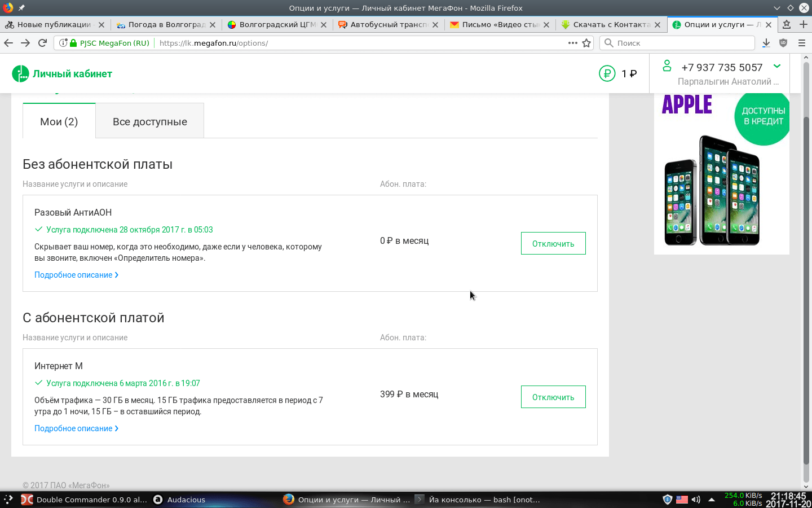The width and height of the screenshot is (812, 508).
Task: Click the '0 ₽ в месяц' fee text
Action: coord(404,240)
